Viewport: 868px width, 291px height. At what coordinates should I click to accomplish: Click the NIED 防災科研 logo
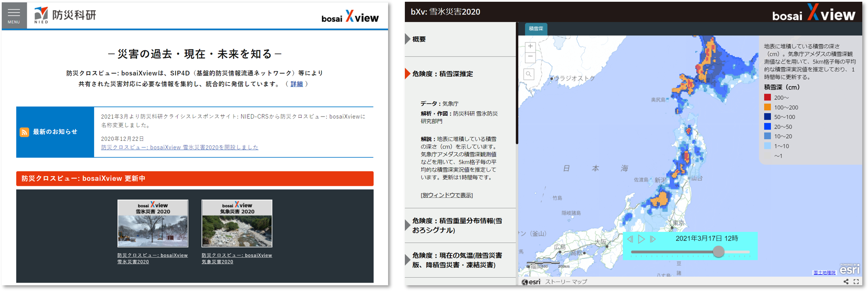pyautogui.click(x=65, y=15)
